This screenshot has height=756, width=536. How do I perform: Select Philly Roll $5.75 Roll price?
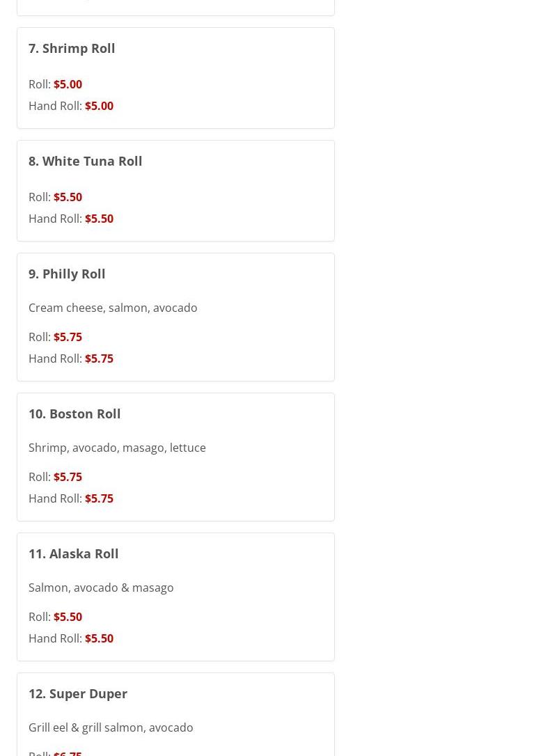tap(68, 337)
